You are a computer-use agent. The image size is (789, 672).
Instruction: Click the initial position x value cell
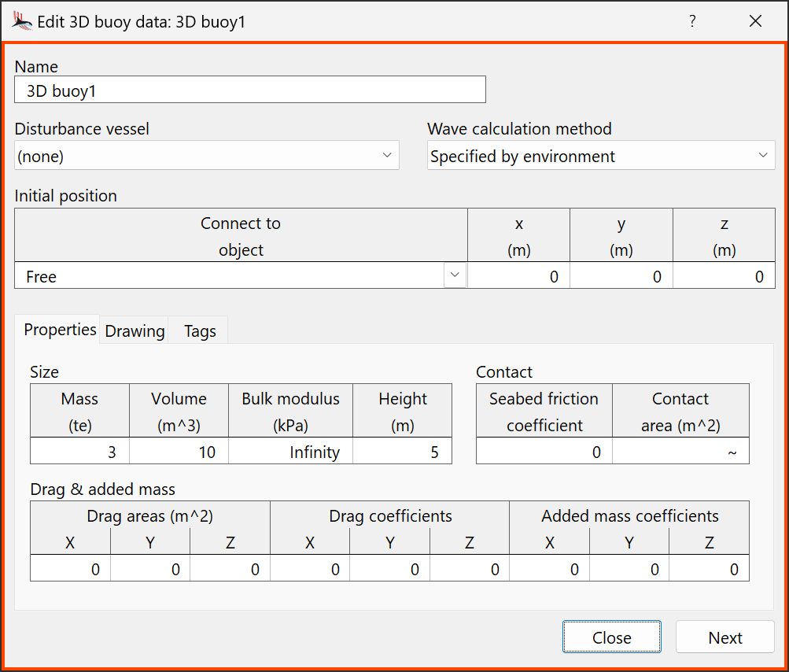tap(518, 276)
